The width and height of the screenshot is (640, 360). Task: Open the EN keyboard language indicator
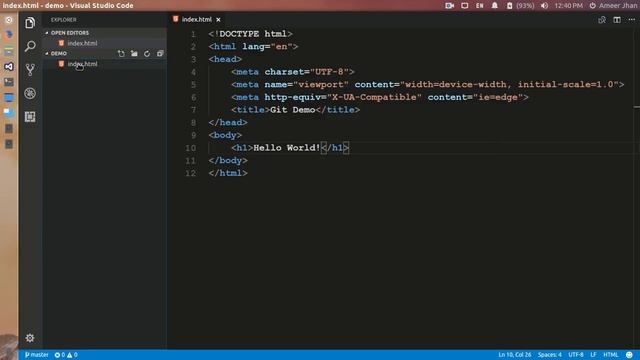480,6
